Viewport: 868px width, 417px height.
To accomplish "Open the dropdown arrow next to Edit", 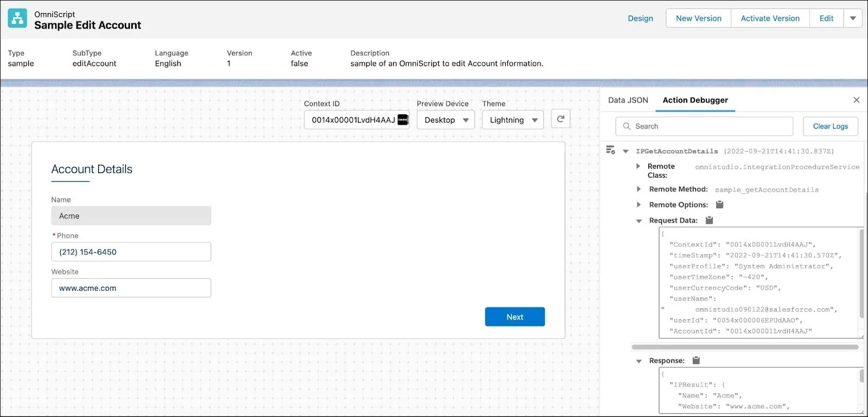I will (853, 18).
